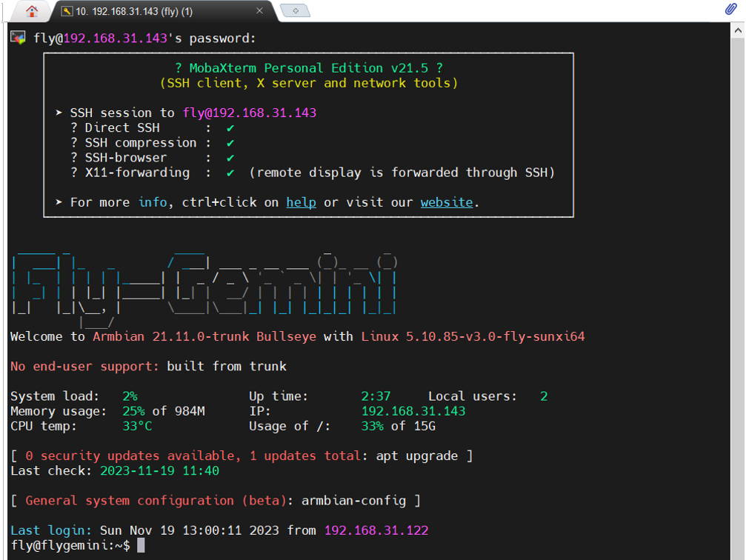The image size is (746, 560).
Task: Click the paperclip icon at top right
Action: (x=730, y=10)
